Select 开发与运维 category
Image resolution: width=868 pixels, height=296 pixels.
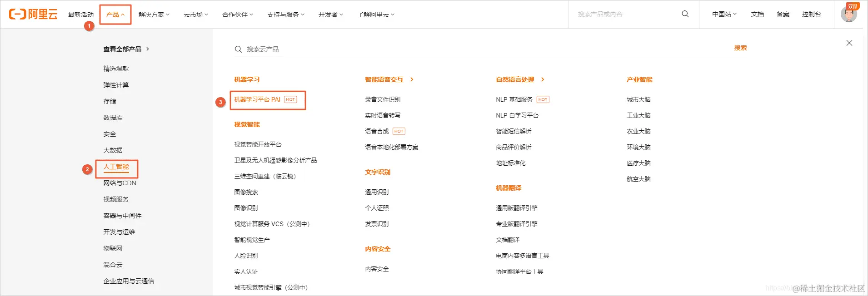(x=119, y=232)
